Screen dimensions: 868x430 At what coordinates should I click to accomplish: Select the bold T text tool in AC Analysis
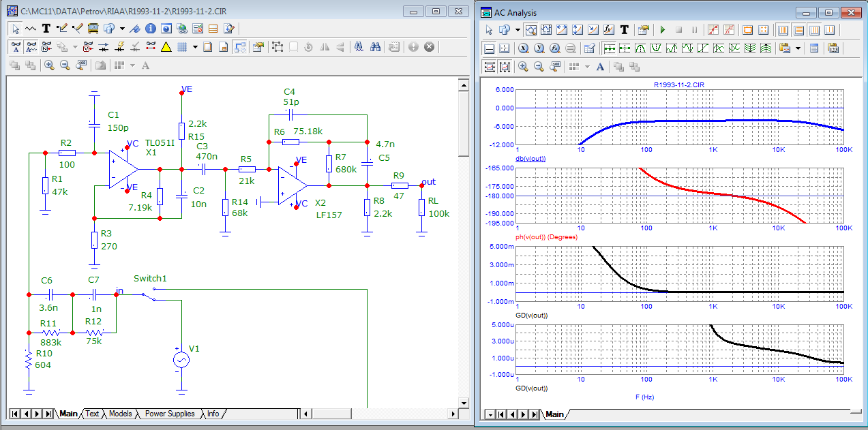(624, 30)
